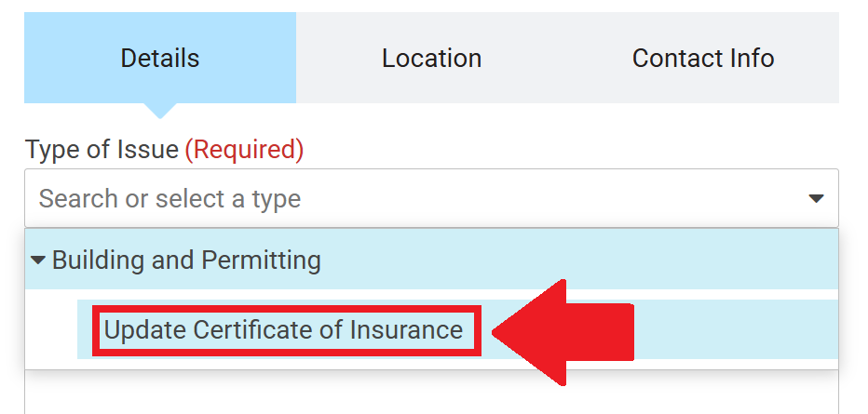Click the red (Required) text
Viewport: 868px width, 414px height.
(x=244, y=149)
